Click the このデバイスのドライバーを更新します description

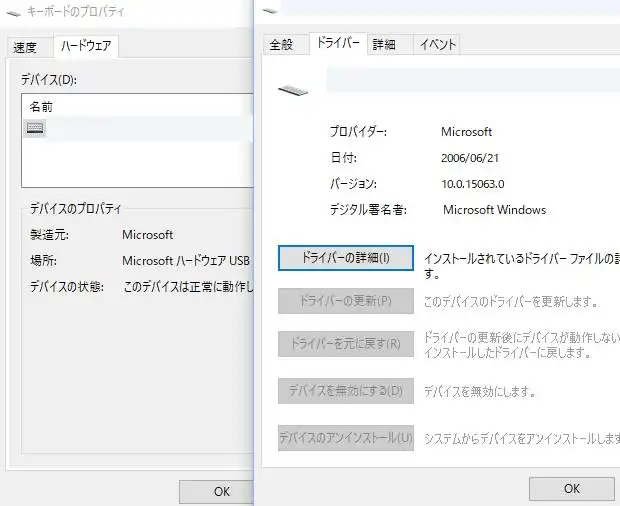coord(510,302)
